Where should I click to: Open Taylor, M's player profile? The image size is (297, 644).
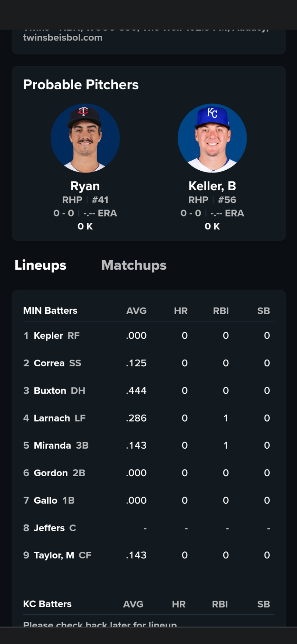point(54,555)
